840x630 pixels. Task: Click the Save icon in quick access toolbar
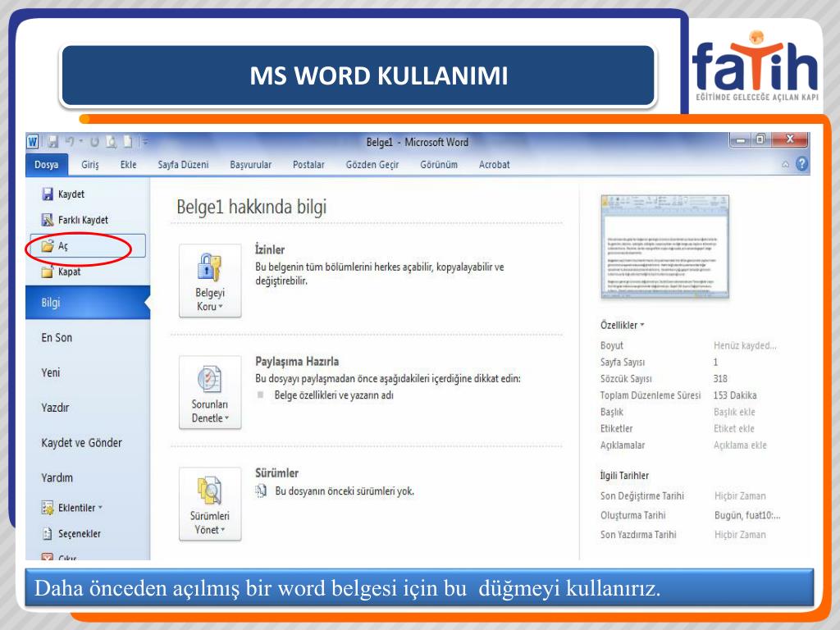(x=52, y=141)
